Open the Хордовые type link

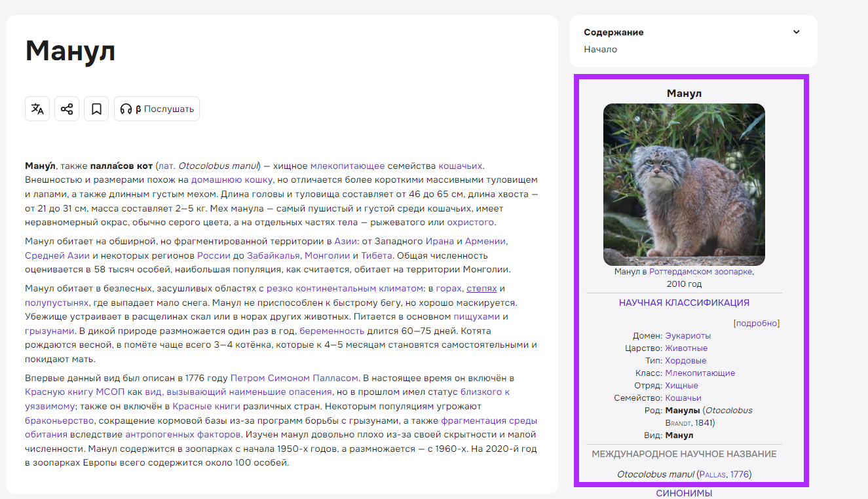point(685,360)
